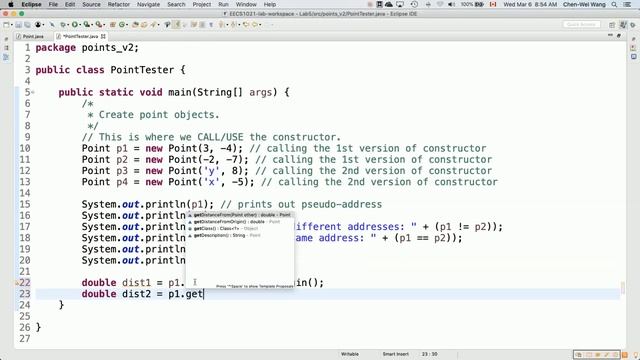Click the Quick Access search field
This screenshot has width=640, height=360.
pos(582,25)
